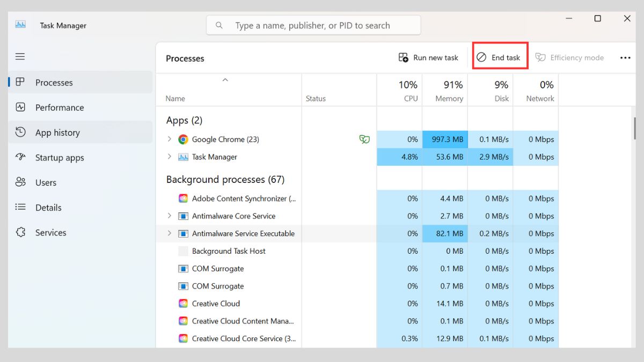
Task: Open the Performance page icon
Action: point(20,107)
